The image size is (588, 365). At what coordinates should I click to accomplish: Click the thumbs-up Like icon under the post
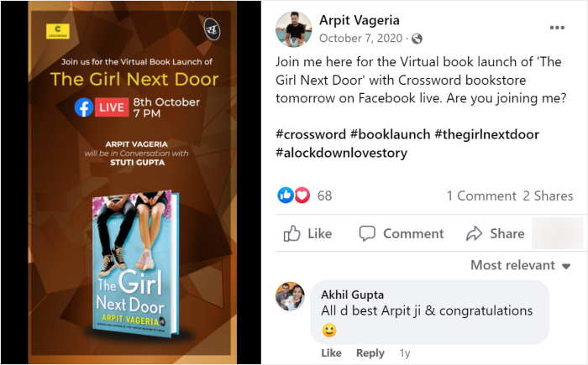[x=291, y=233]
